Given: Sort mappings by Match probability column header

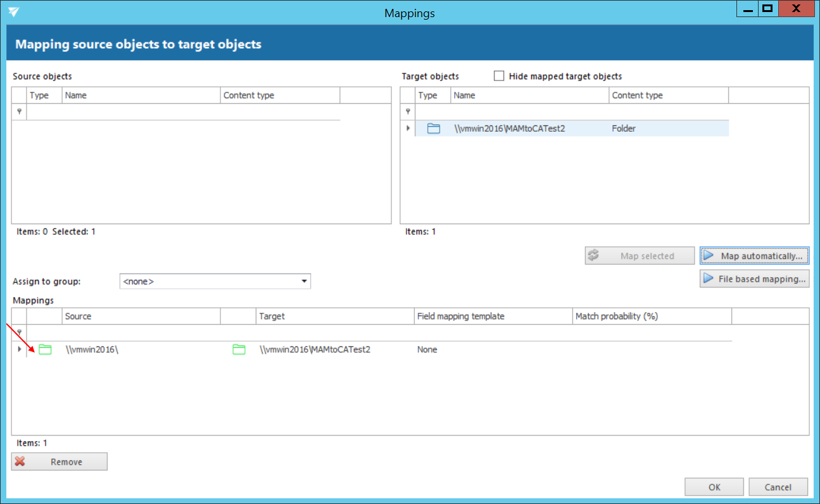Looking at the screenshot, I should pos(652,316).
